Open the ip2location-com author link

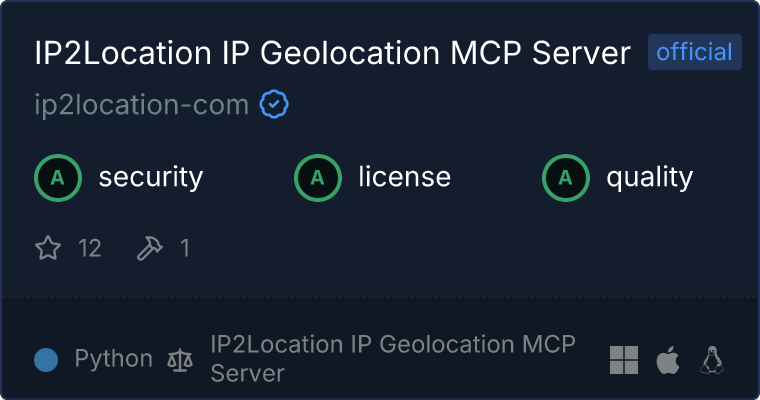point(141,104)
